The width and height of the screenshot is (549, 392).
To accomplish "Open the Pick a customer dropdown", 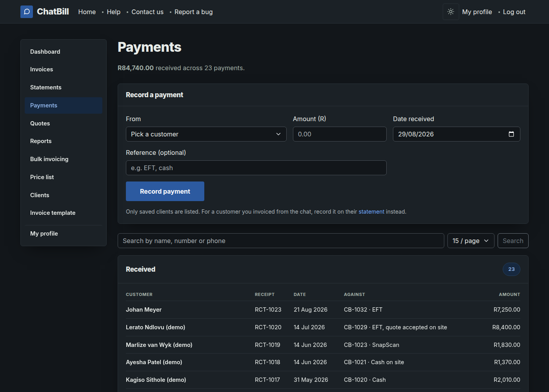I will coord(206,134).
